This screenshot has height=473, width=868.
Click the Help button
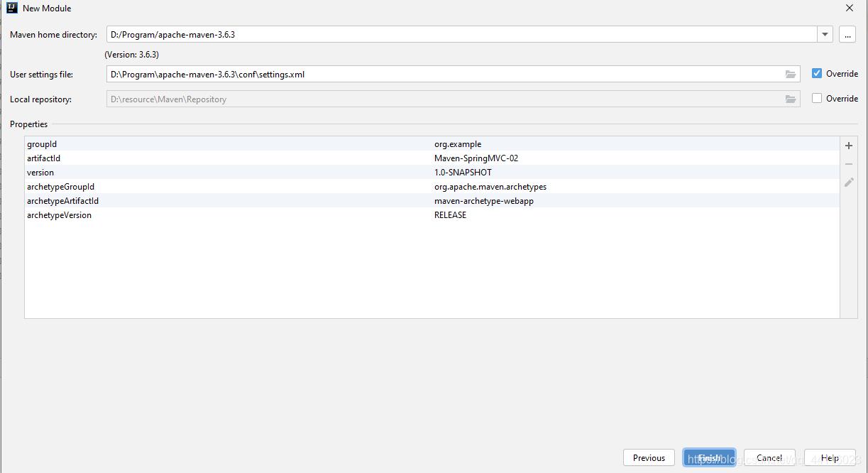coord(829,458)
